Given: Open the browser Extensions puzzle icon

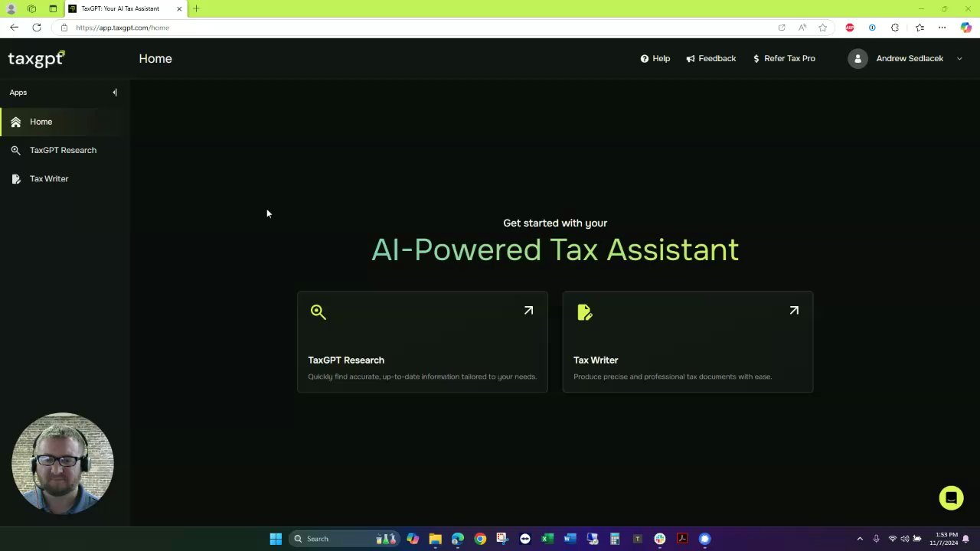Looking at the screenshot, I should point(894,28).
